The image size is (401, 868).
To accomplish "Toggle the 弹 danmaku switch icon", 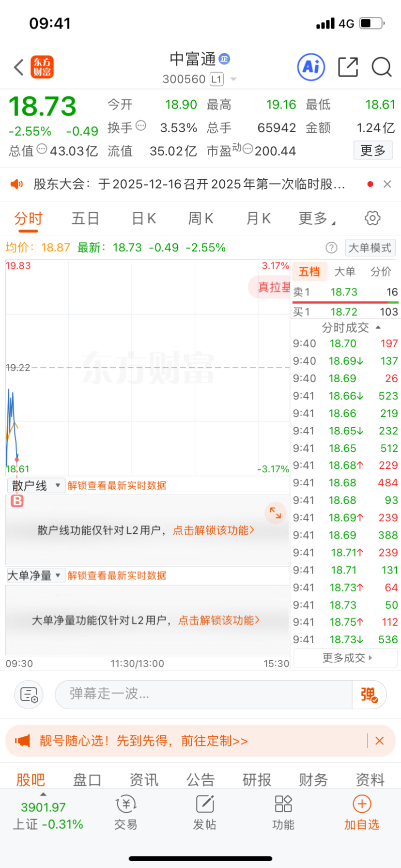I will [x=370, y=695].
